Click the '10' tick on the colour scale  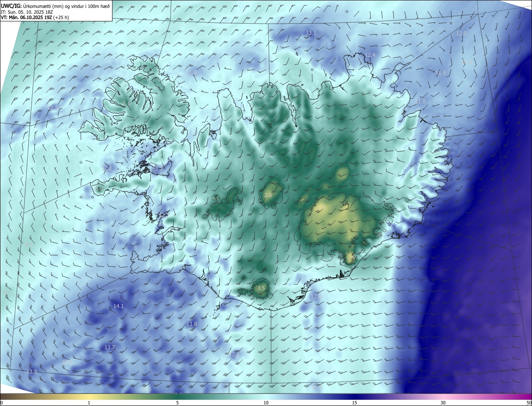[266, 403]
